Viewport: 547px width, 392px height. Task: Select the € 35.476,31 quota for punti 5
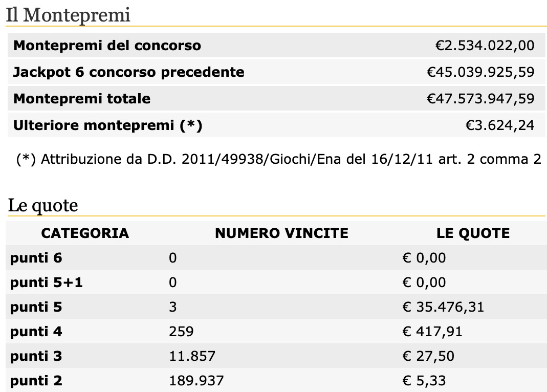443,307
